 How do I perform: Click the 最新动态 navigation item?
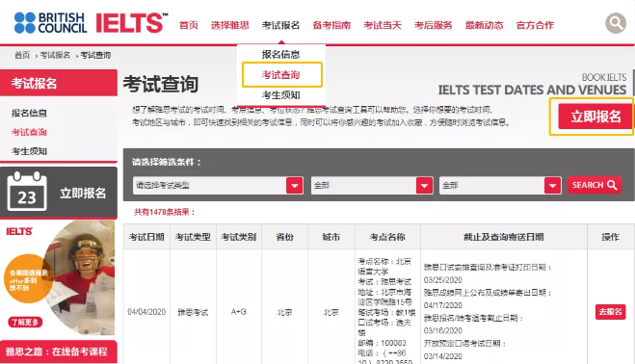pos(484,25)
